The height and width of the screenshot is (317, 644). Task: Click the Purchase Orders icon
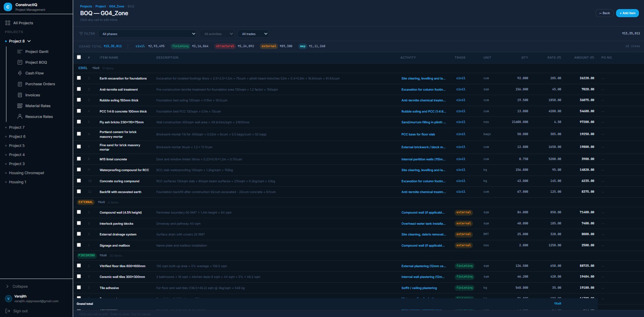pos(20,84)
